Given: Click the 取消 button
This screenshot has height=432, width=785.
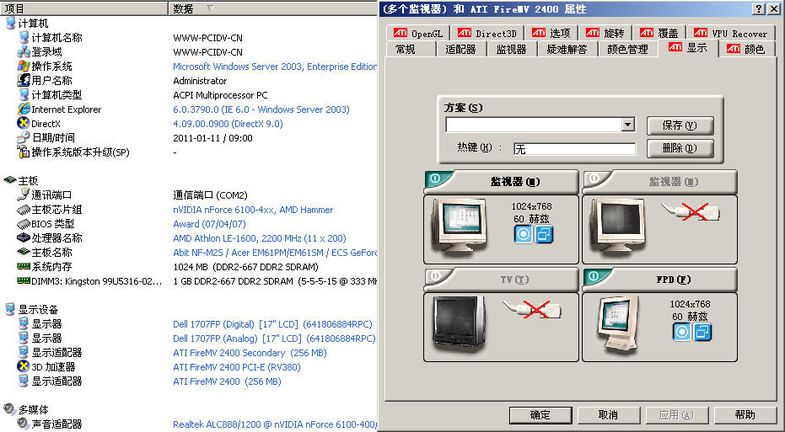Looking at the screenshot, I should [609, 414].
